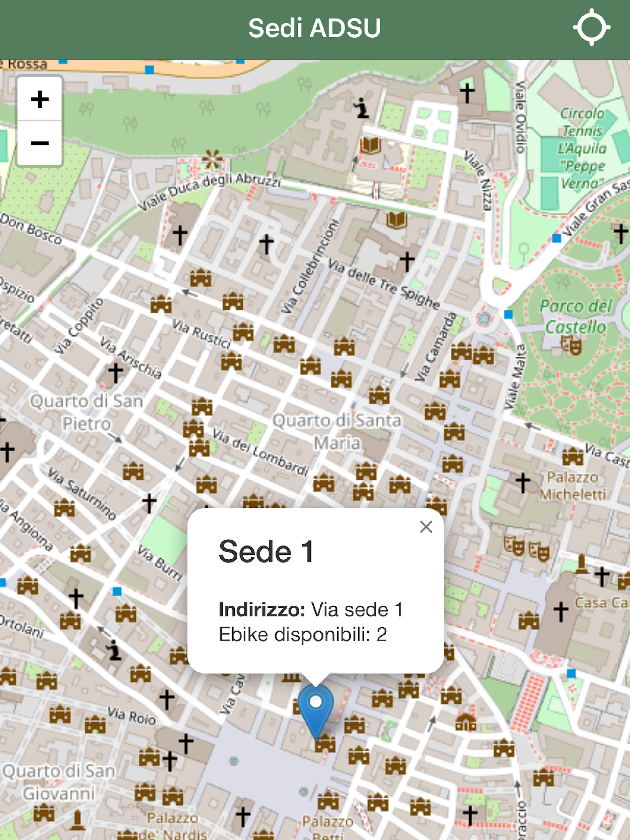
Task: Tap the church cross right of Via Saturnino
Action: tap(149, 503)
